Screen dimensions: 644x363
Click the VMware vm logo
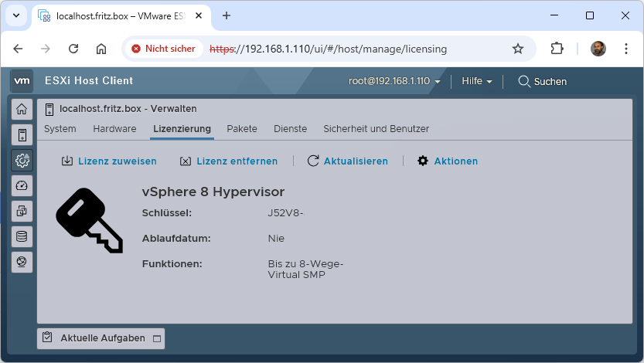pyautogui.click(x=22, y=80)
